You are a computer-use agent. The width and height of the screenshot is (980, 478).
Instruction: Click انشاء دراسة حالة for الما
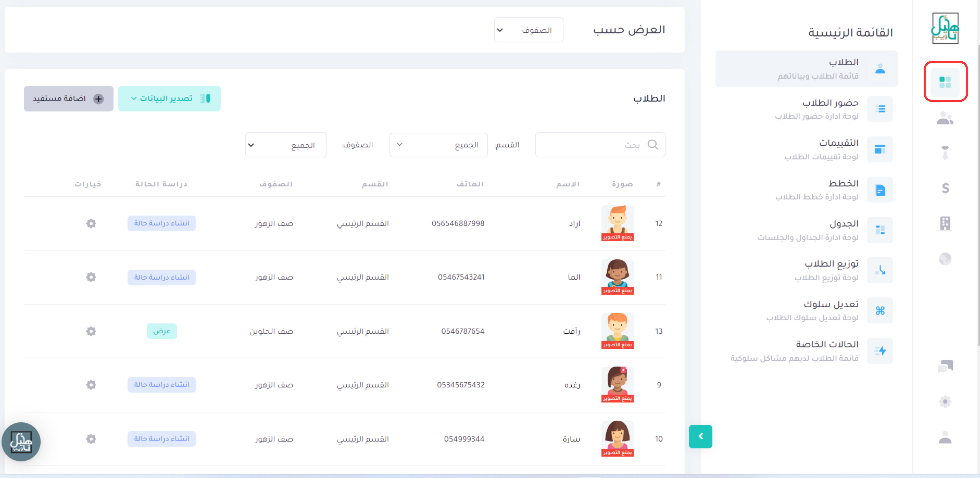click(x=162, y=277)
